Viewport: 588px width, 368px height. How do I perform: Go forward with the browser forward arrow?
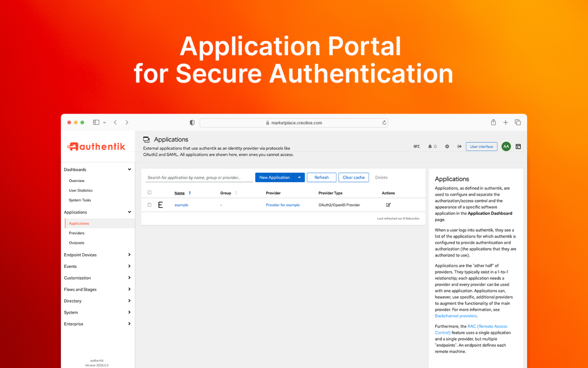127,122
